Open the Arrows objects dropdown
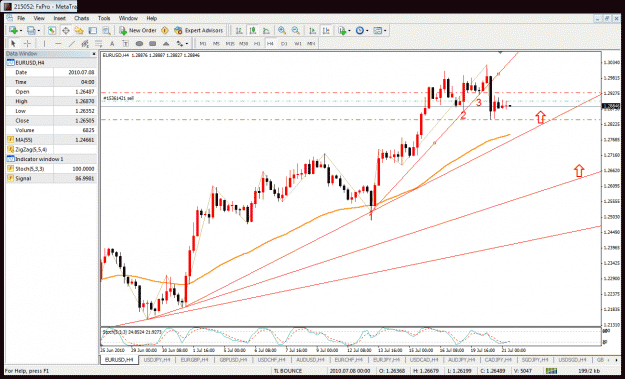625x379 pixels. coord(182,43)
